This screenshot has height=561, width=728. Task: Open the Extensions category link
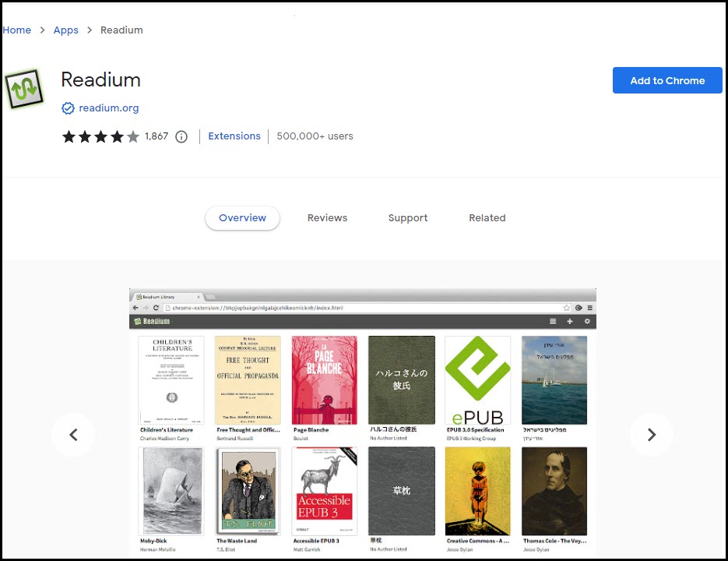234,136
